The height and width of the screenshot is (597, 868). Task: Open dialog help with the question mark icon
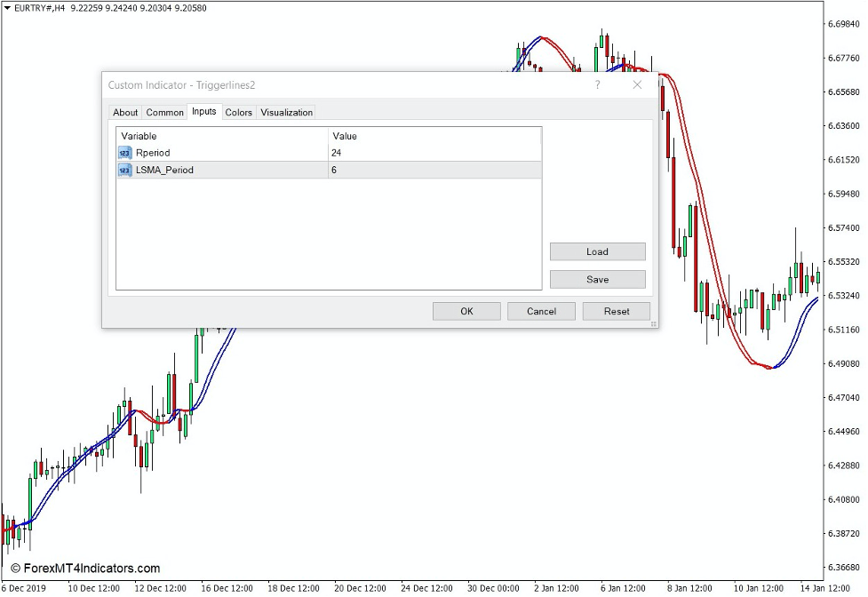tap(597, 84)
